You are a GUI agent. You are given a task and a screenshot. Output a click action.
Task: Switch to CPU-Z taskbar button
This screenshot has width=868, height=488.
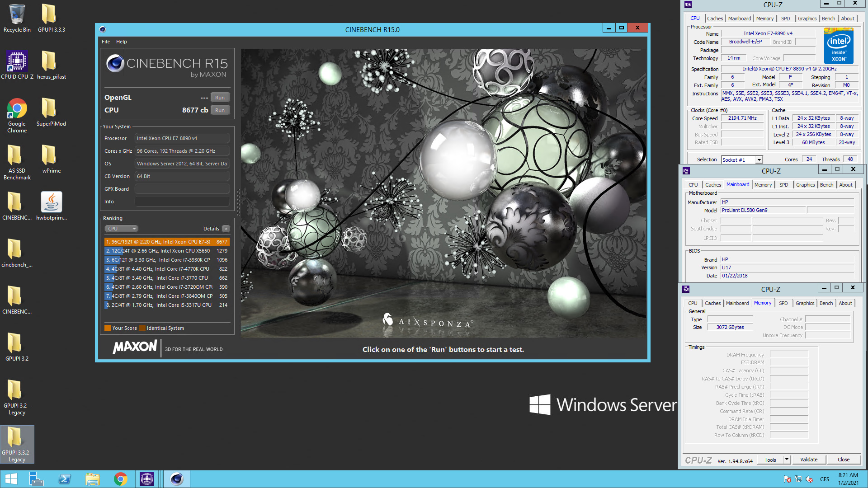click(x=147, y=479)
